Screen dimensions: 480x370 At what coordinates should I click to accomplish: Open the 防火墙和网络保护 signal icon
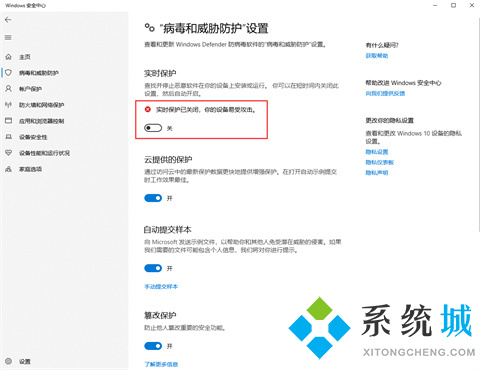click(x=9, y=105)
